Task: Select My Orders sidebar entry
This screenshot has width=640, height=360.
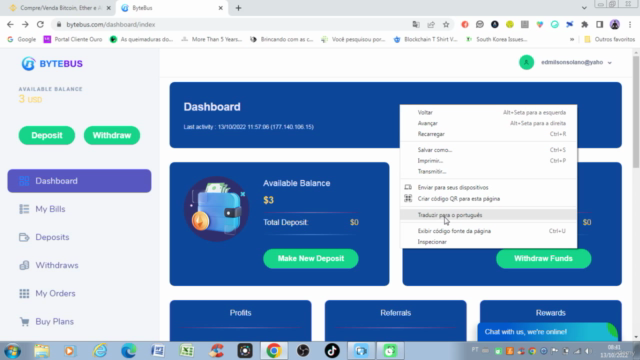Action: (x=55, y=293)
